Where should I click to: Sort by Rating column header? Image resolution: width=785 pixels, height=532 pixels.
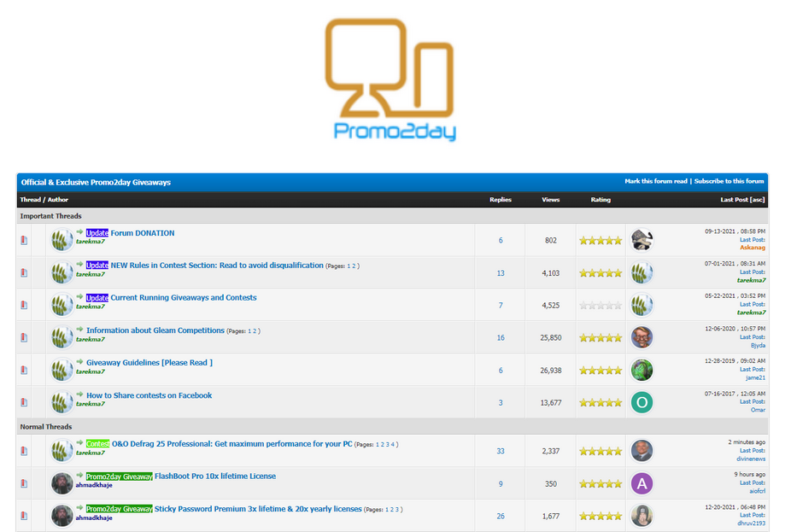click(600, 200)
